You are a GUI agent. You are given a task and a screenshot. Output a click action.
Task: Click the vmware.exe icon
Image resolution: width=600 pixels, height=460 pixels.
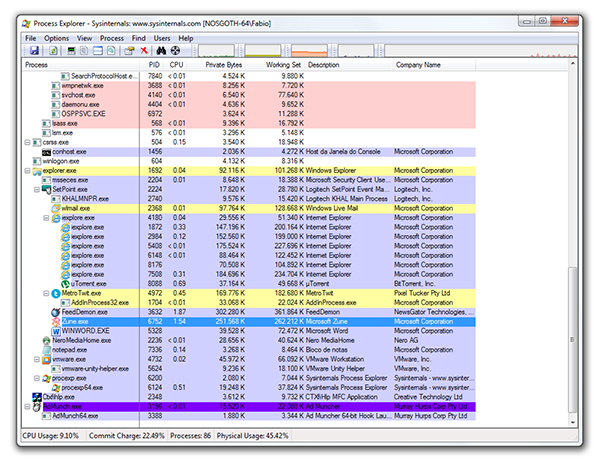[46, 359]
